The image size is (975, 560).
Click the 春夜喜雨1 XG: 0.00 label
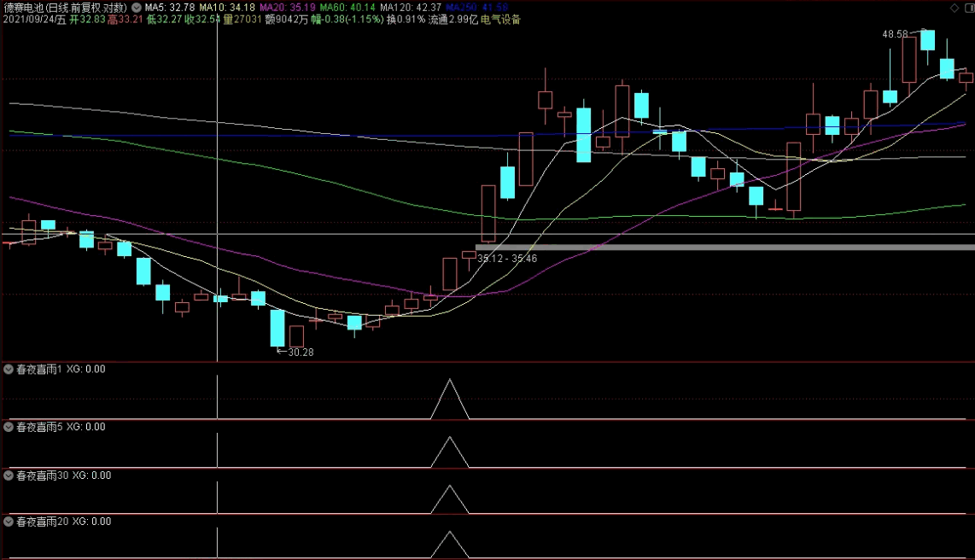(x=61, y=369)
